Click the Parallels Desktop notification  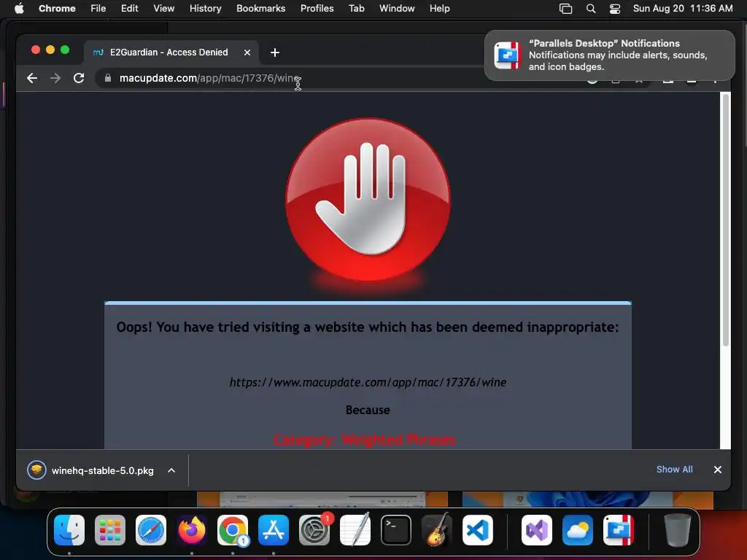(x=610, y=55)
